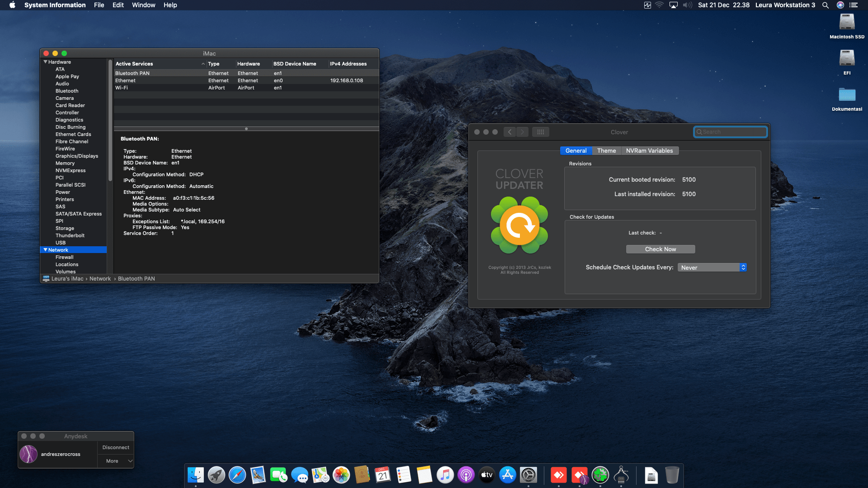Switch to the Theme tab in Clover

(606, 150)
